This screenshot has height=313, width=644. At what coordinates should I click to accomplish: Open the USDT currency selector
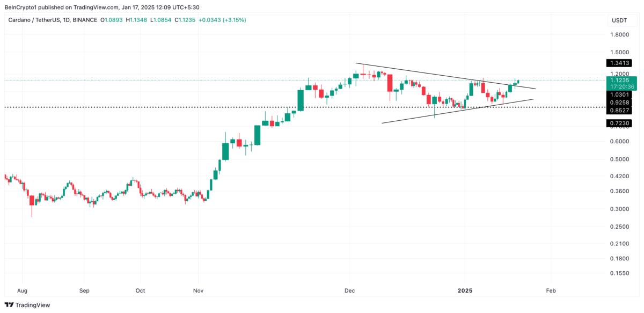tap(619, 20)
